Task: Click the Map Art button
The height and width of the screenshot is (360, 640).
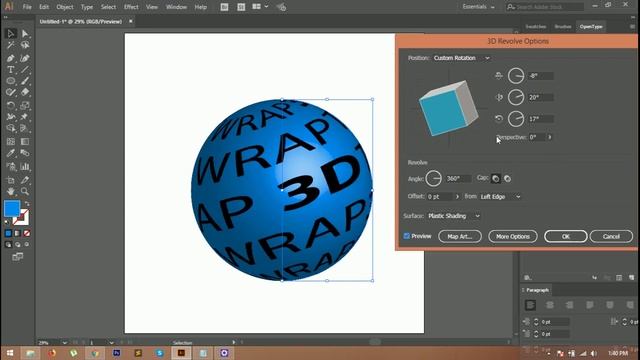Action: tap(460, 236)
